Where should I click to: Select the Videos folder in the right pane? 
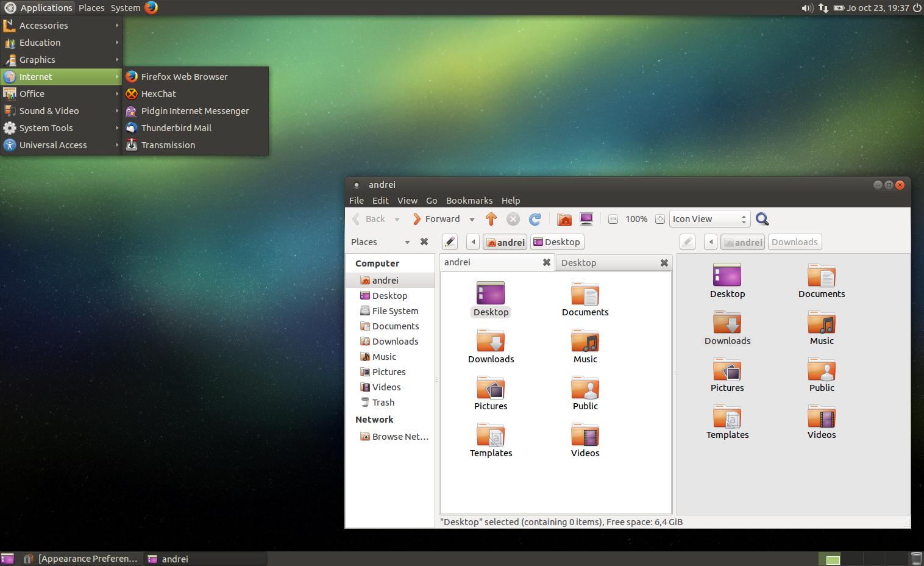point(822,423)
